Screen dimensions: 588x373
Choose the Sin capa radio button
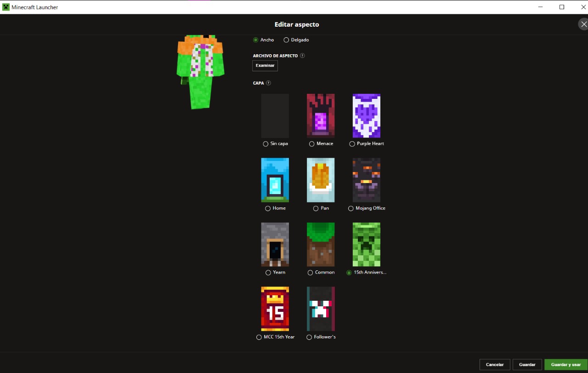click(266, 144)
